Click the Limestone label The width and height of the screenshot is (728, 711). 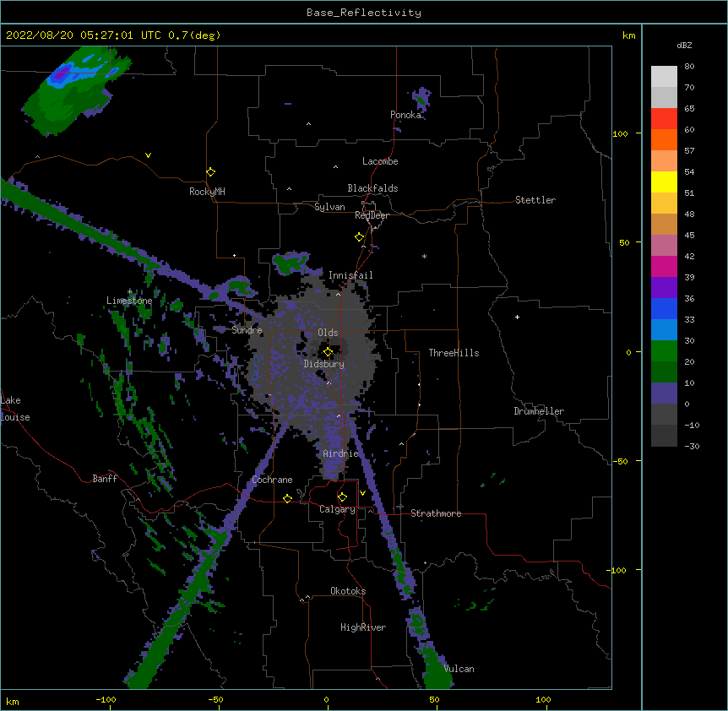(129, 301)
